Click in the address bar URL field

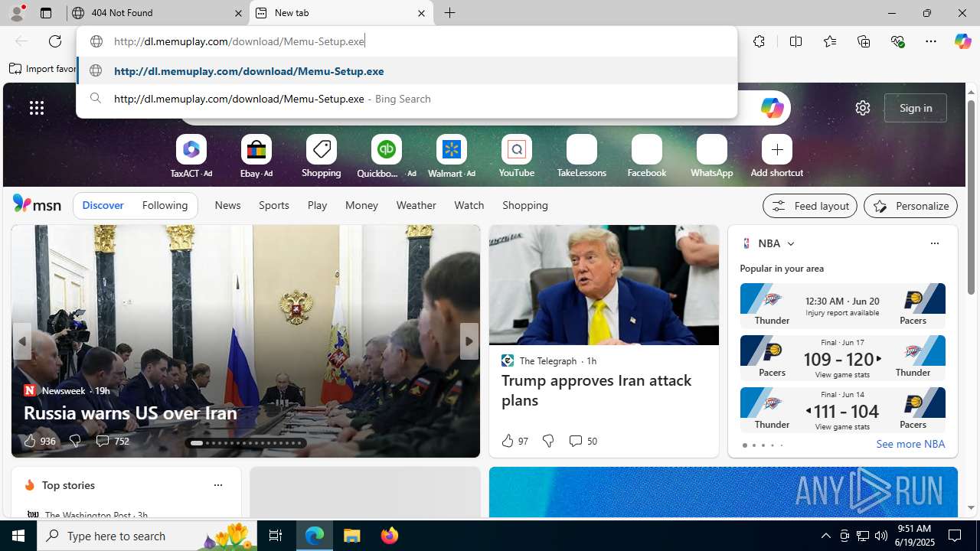(x=407, y=41)
